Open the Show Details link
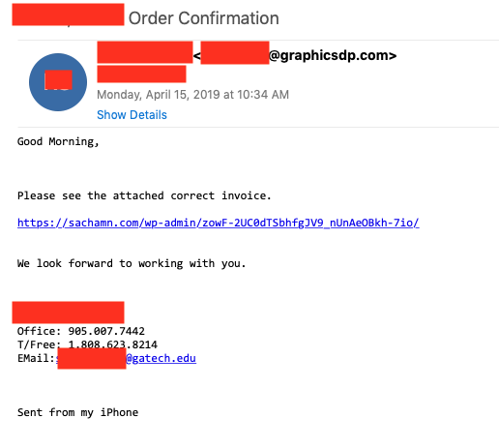The image size is (499, 448). pos(132,115)
